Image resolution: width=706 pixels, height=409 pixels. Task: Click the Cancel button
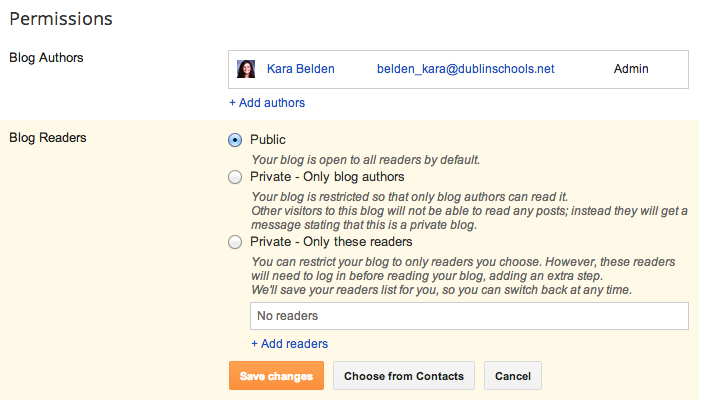pyautogui.click(x=513, y=376)
